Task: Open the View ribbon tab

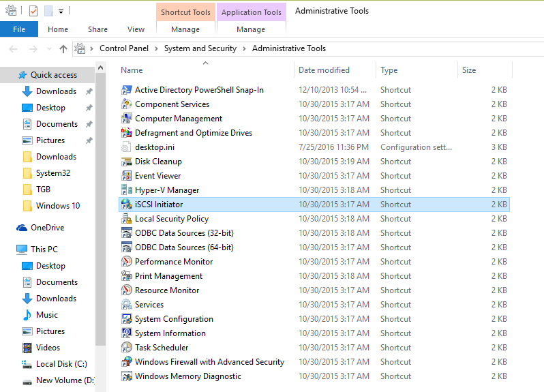Action: [136, 29]
